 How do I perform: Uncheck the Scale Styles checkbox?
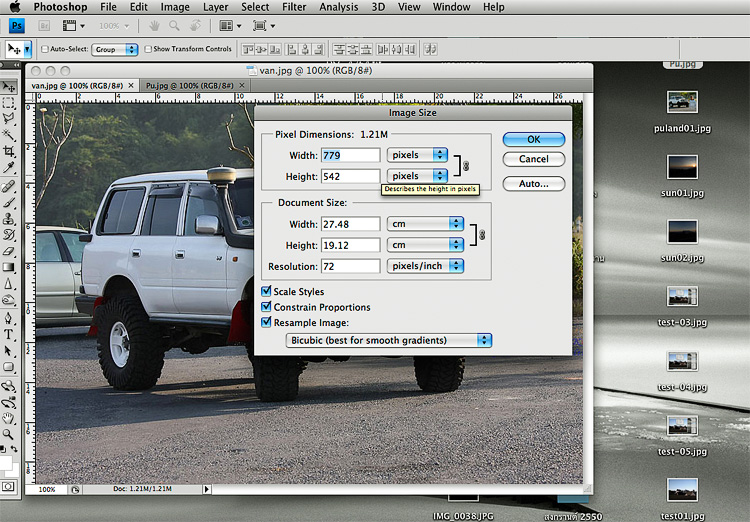266,292
